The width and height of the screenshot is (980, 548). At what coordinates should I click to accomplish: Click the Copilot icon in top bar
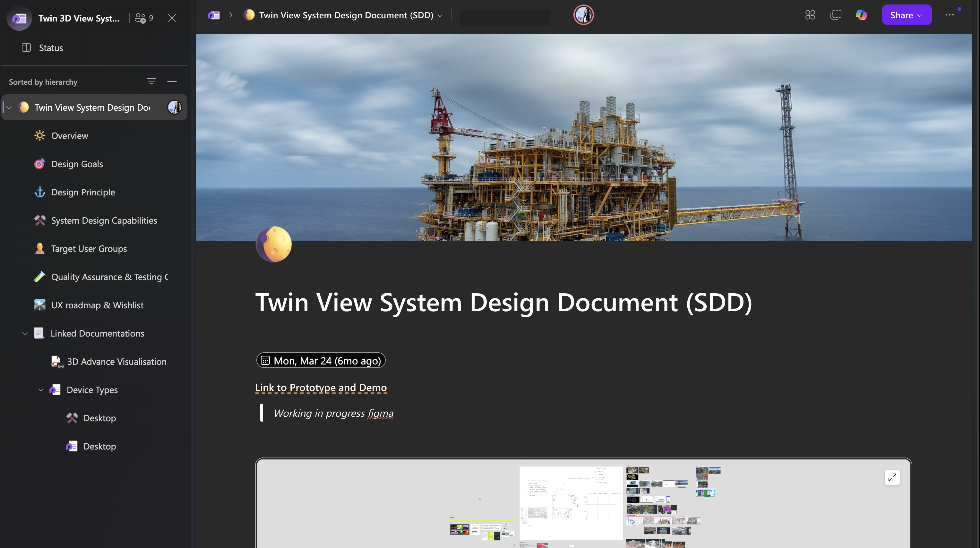[861, 15]
